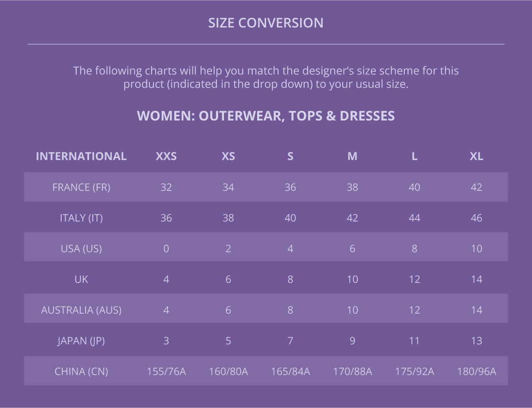Screen dimensions: 532x408
Task: Click the INTERNATIONAL header label
Action: click(81, 156)
